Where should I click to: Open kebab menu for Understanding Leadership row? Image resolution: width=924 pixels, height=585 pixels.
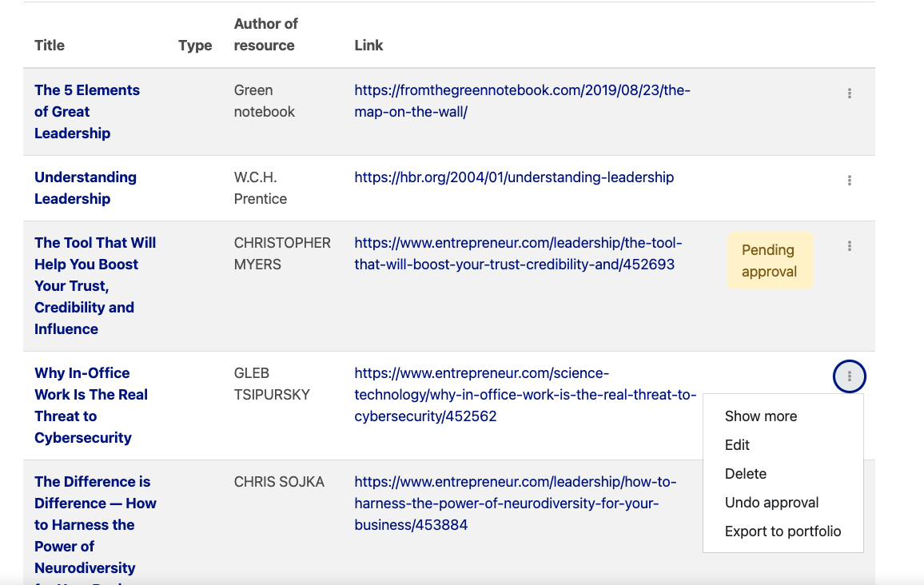(x=849, y=181)
